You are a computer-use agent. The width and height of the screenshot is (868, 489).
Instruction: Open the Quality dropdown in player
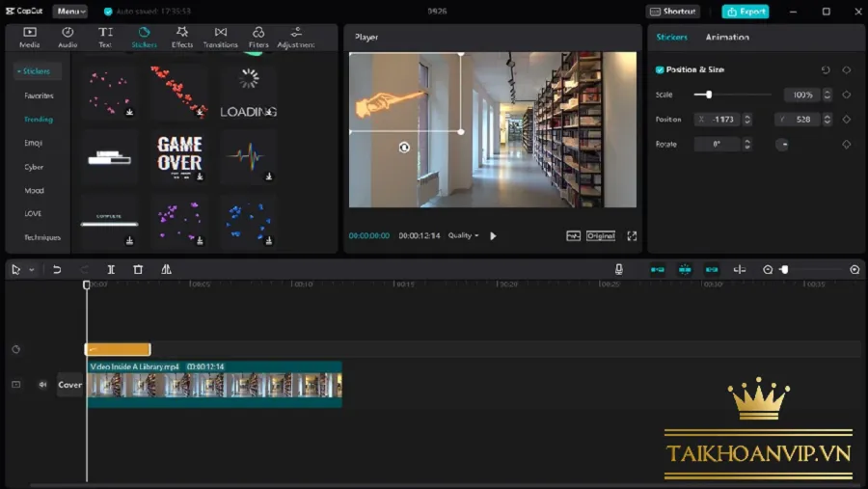pos(463,235)
